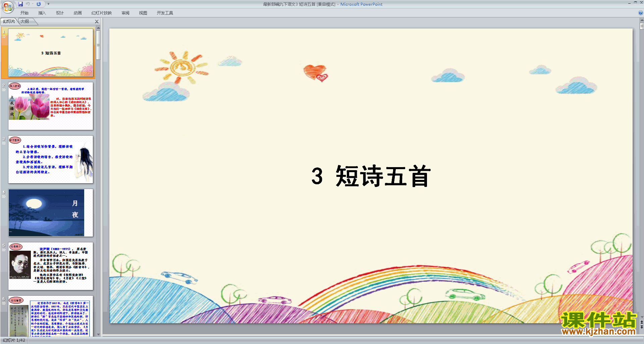
Task: Open the 插入 ribbon tab
Action: click(x=42, y=13)
